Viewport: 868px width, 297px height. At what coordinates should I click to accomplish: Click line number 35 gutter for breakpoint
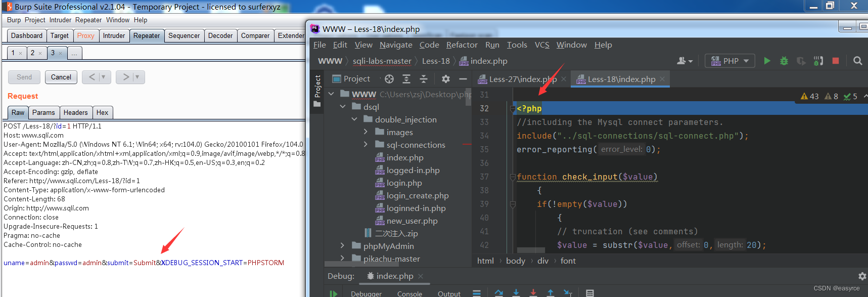click(x=484, y=149)
